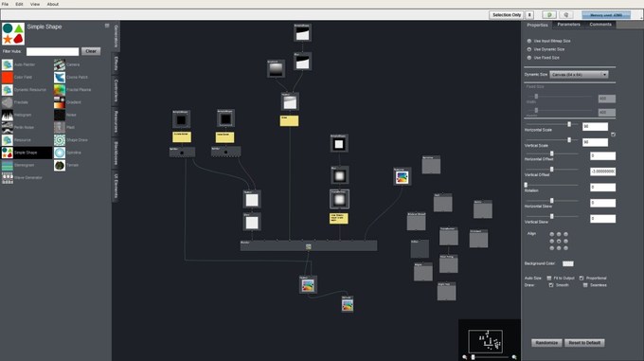Select the Use Fixed Size radio option
Viewport: 644px width, 361px height.
tap(529, 58)
